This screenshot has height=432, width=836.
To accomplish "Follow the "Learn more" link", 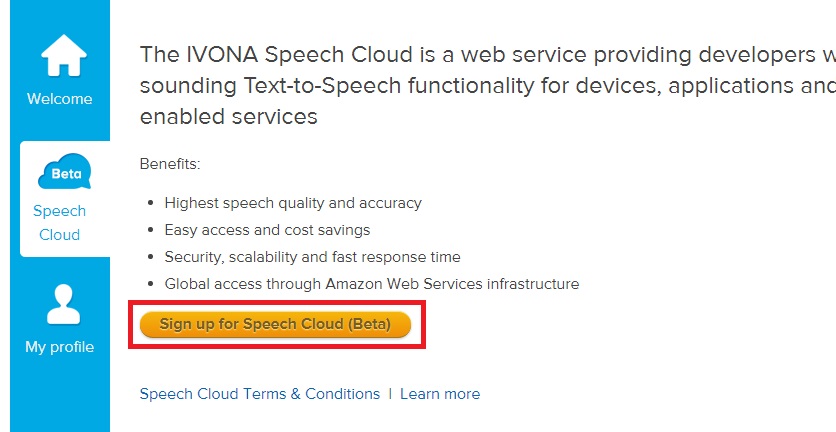I will coord(440,394).
